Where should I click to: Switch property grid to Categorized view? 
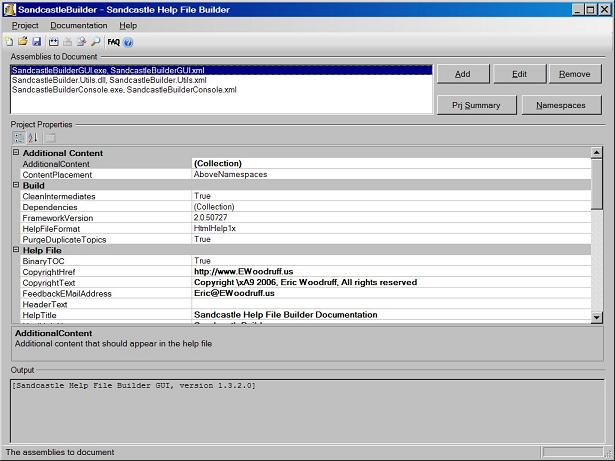(18, 137)
